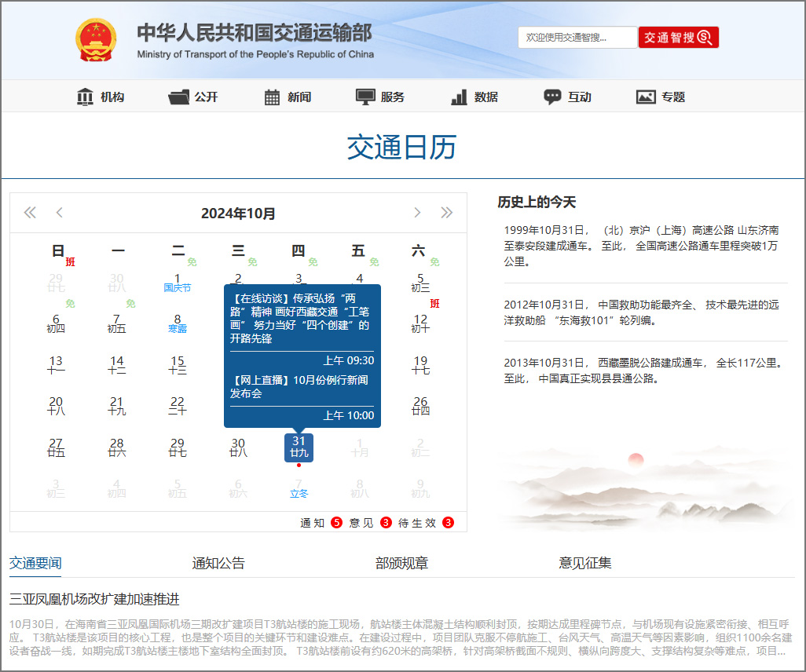The image size is (806, 672).
Task: Open the 公开 menu item
Action: pos(206,97)
